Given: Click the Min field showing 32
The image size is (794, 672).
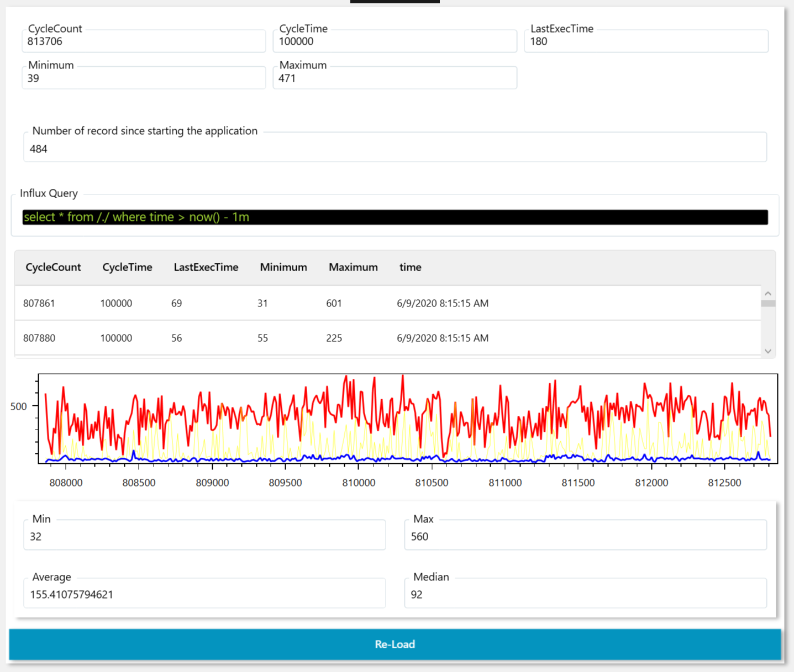Looking at the screenshot, I should (x=204, y=536).
